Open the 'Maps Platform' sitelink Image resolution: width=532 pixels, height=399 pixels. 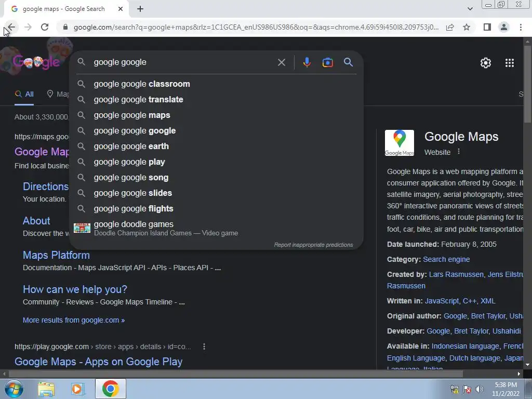click(56, 255)
